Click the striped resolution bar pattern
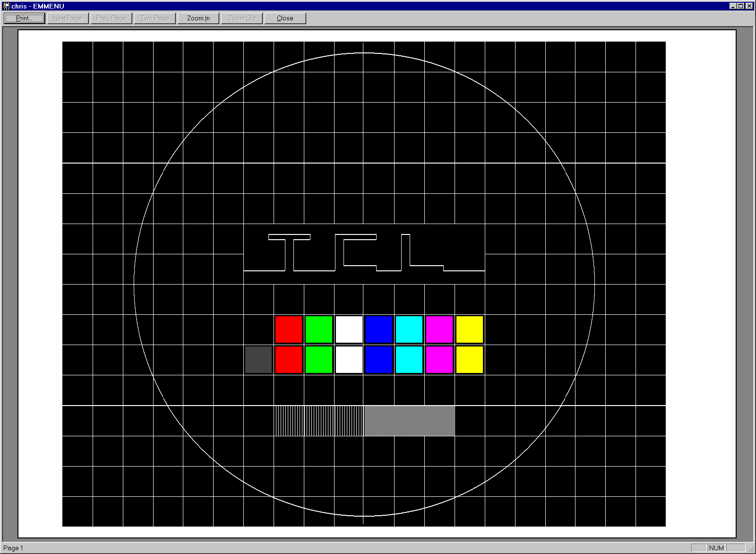This screenshot has width=756, height=554. tap(365, 421)
